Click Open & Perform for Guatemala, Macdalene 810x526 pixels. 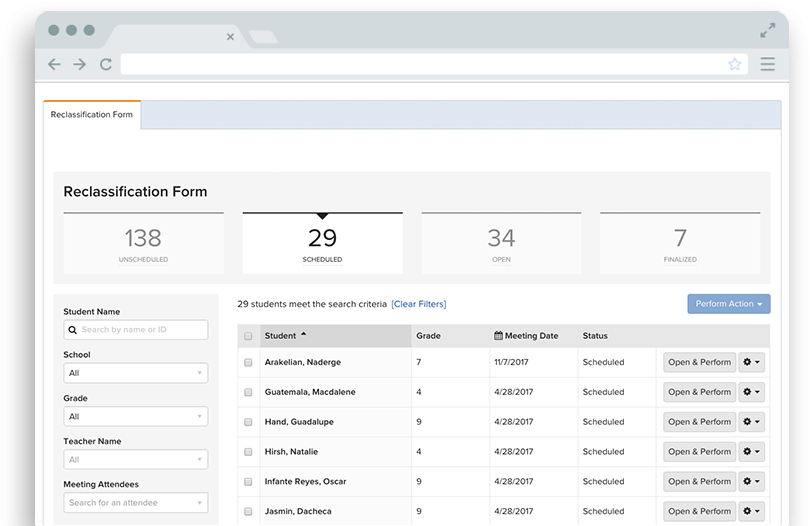tap(699, 392)
